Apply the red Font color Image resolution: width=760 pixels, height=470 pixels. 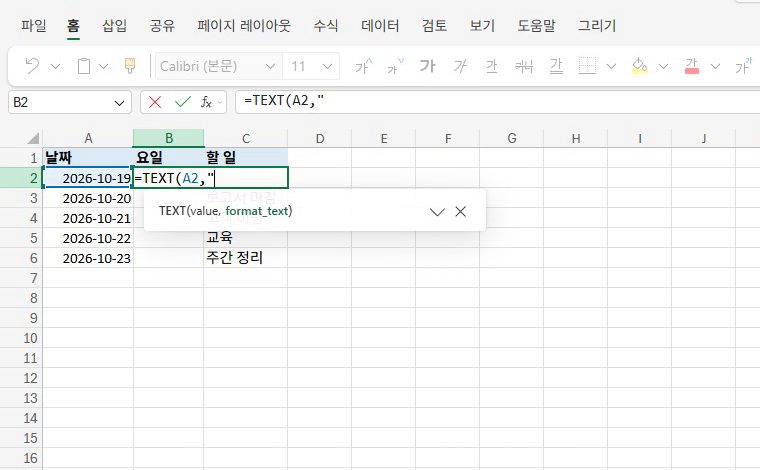click(692, 66)
